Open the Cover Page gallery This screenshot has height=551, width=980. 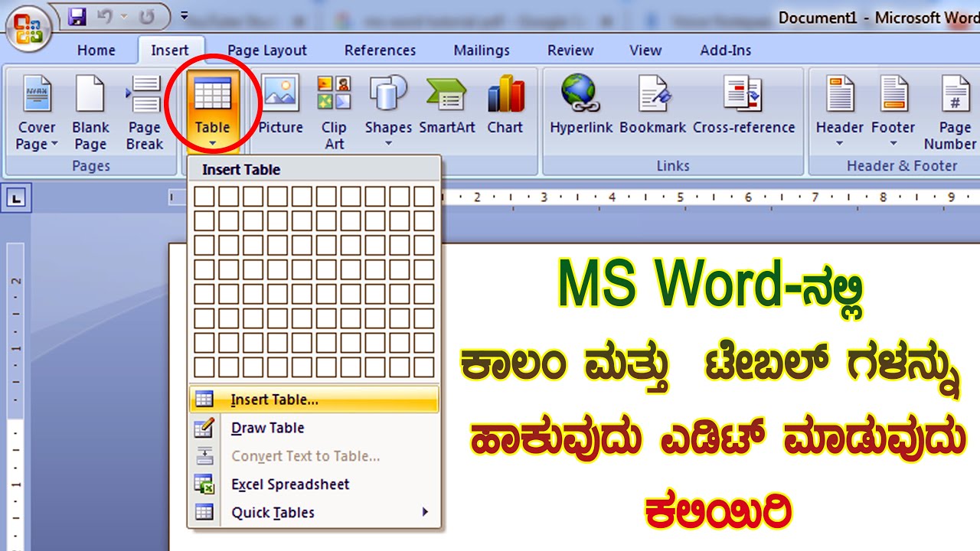[37, 112]
